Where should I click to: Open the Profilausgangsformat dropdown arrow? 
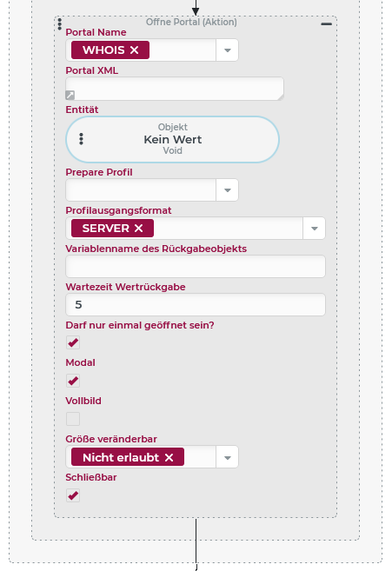(x=314, y=229)
